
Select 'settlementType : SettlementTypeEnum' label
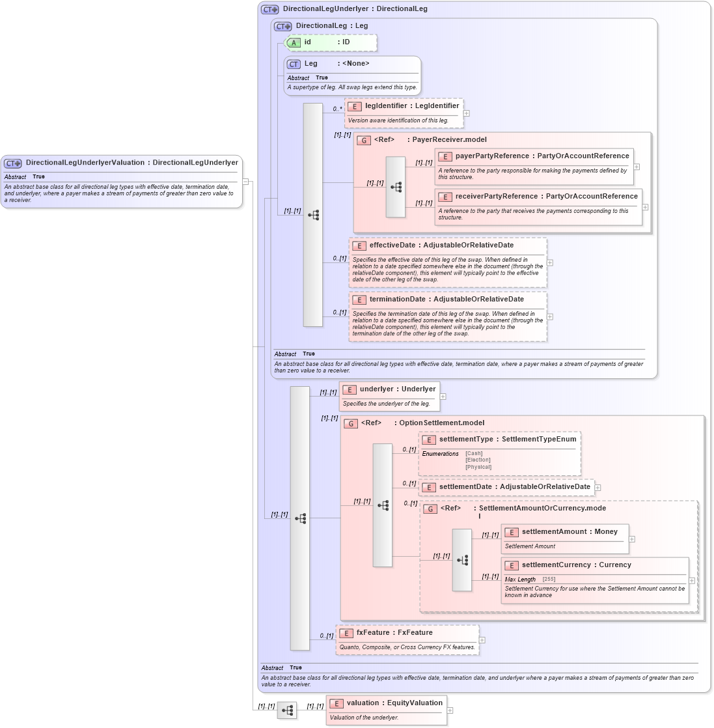click(x=508, y=440)
